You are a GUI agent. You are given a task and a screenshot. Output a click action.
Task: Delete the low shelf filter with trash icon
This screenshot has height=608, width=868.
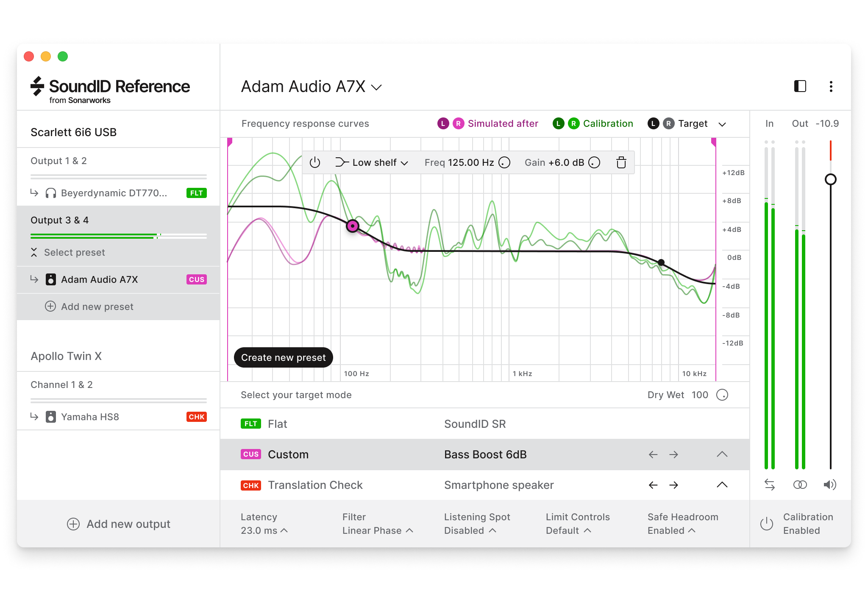[x=621, y=162]
